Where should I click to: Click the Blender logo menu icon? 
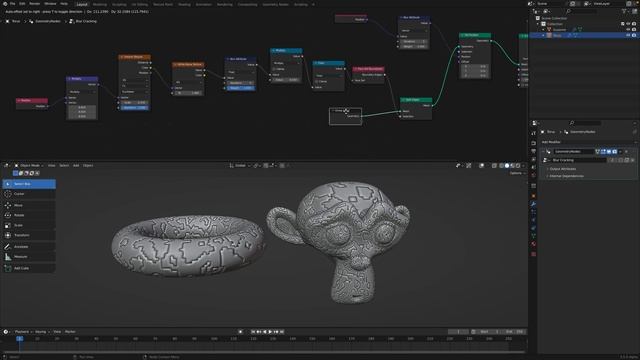click(5, 4)
